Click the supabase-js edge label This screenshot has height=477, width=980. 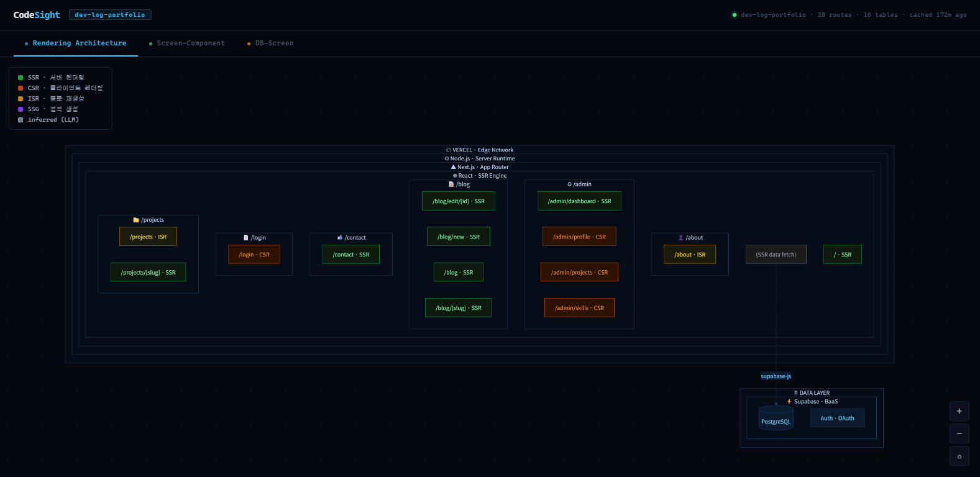click(776, 376)
